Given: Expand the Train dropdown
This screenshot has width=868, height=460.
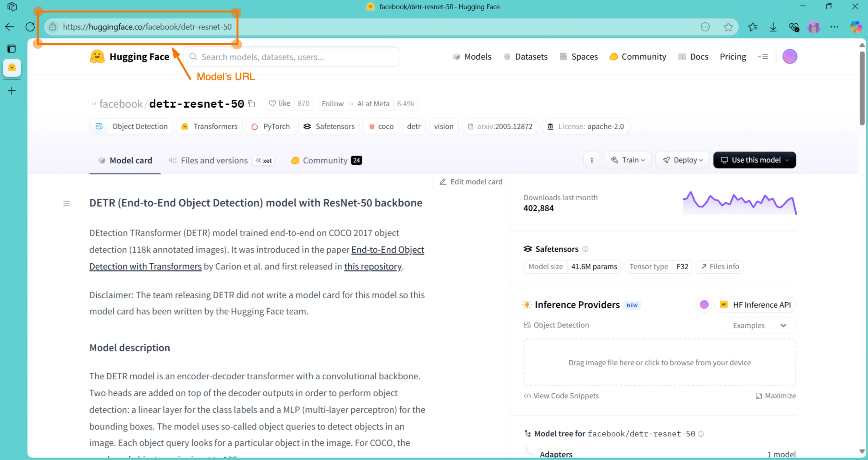Looking at the screenshot, I should click(628, 160).
